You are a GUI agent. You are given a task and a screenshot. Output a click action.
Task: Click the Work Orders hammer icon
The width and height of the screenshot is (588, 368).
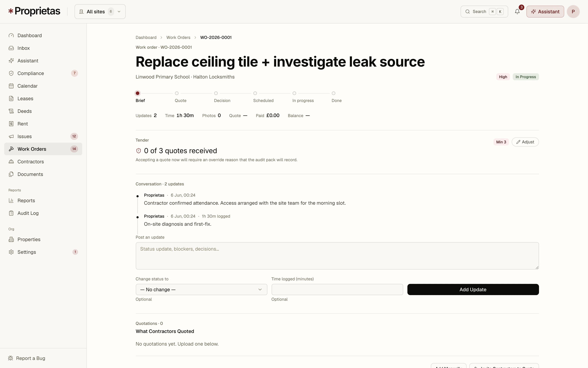11,149
